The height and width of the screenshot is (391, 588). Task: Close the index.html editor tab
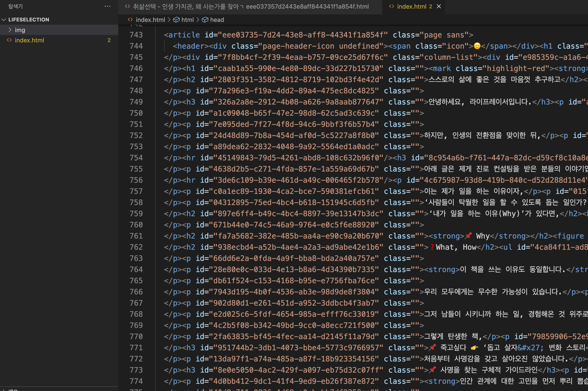point(439,7)
